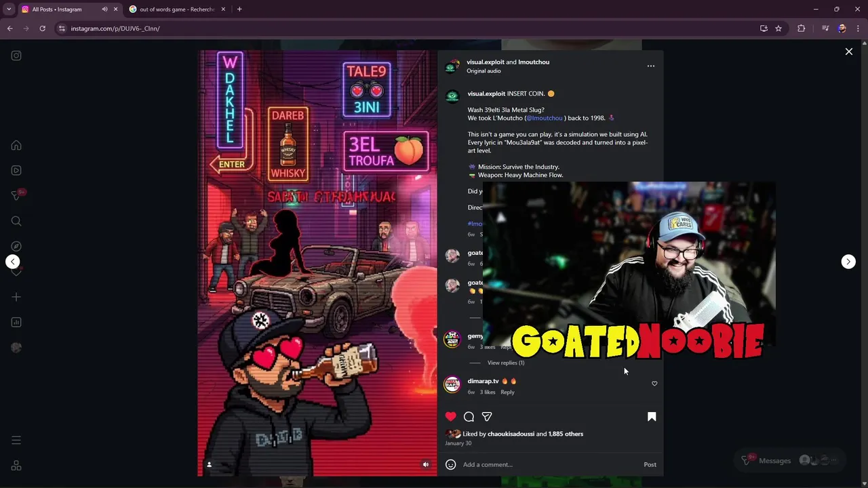Share the post via paper plane

click(487, 416)
